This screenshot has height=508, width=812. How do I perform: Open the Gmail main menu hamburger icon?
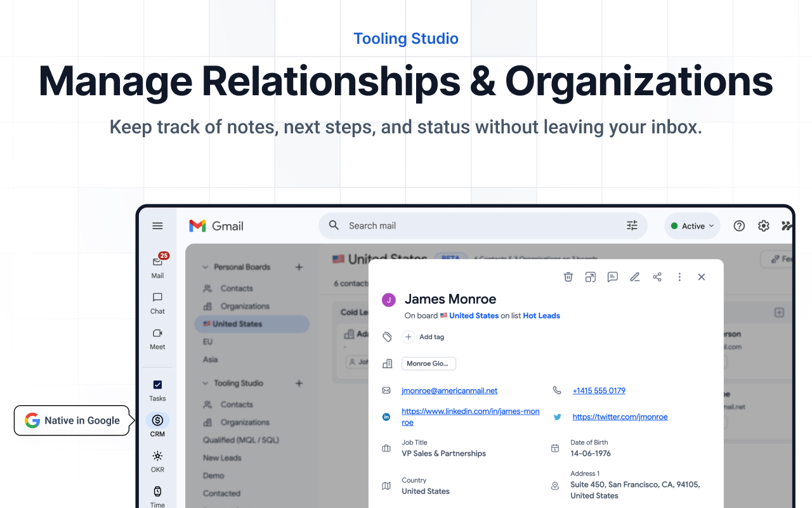coord(157,225)
